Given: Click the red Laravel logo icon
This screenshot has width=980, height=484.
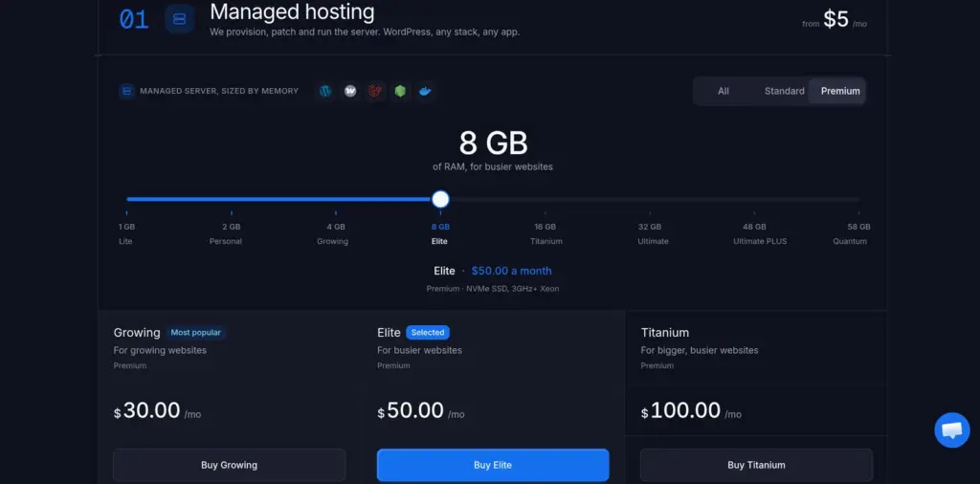Looking at the screenshot, I should [x=375, y=91].
